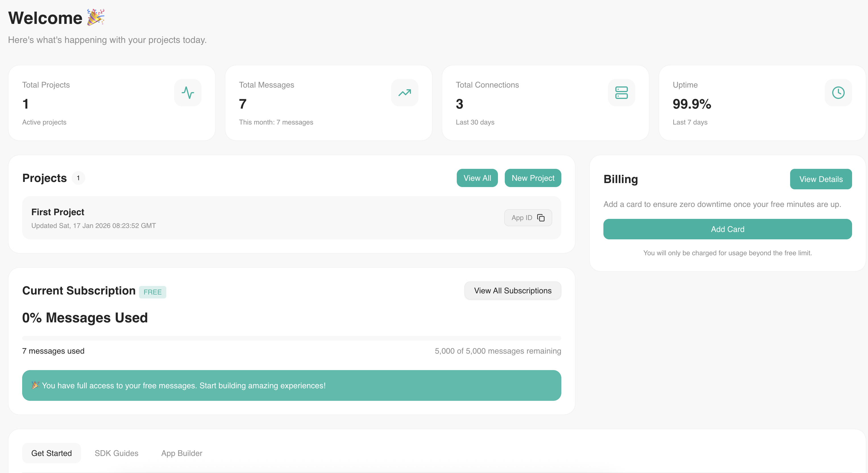Click the party popper emoji beside Welcome

click(x=96, y=18)
